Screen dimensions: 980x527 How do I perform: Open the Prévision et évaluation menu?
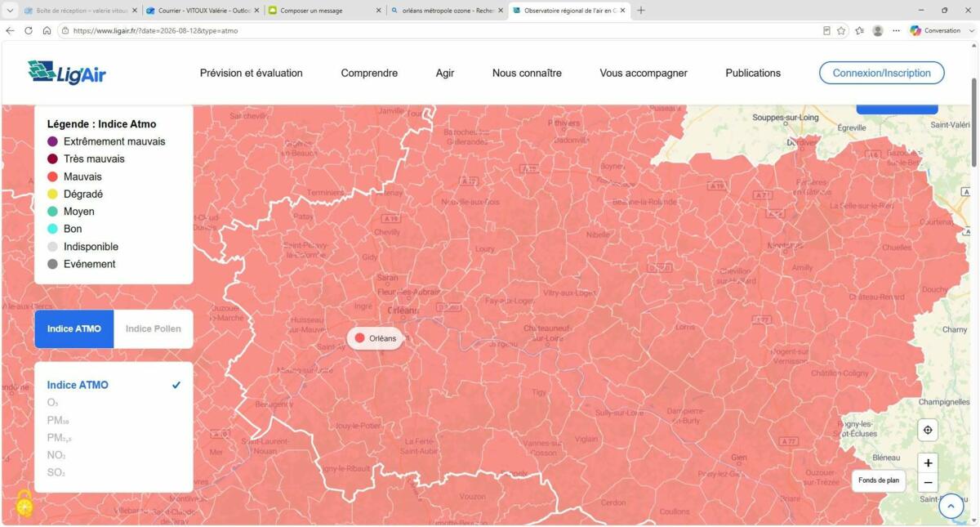(x=252, y=73)
